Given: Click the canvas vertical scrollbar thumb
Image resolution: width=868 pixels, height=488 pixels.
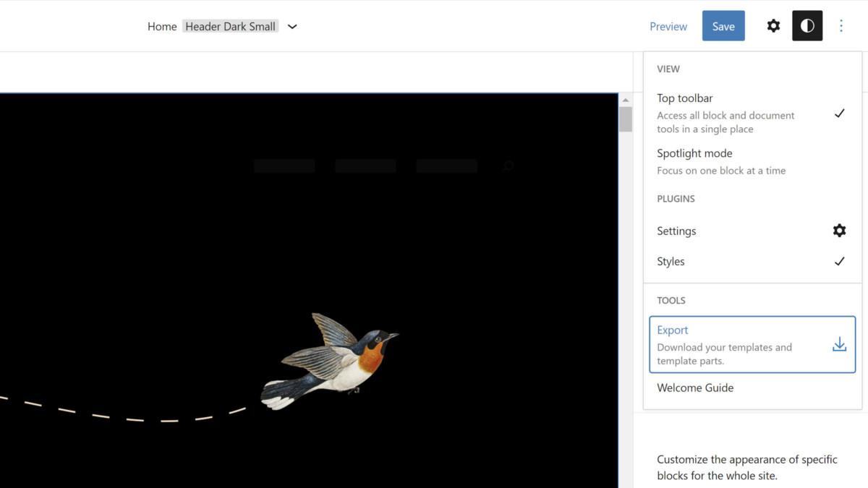Looking at the screenshot, I should click(x=626, y=119).
